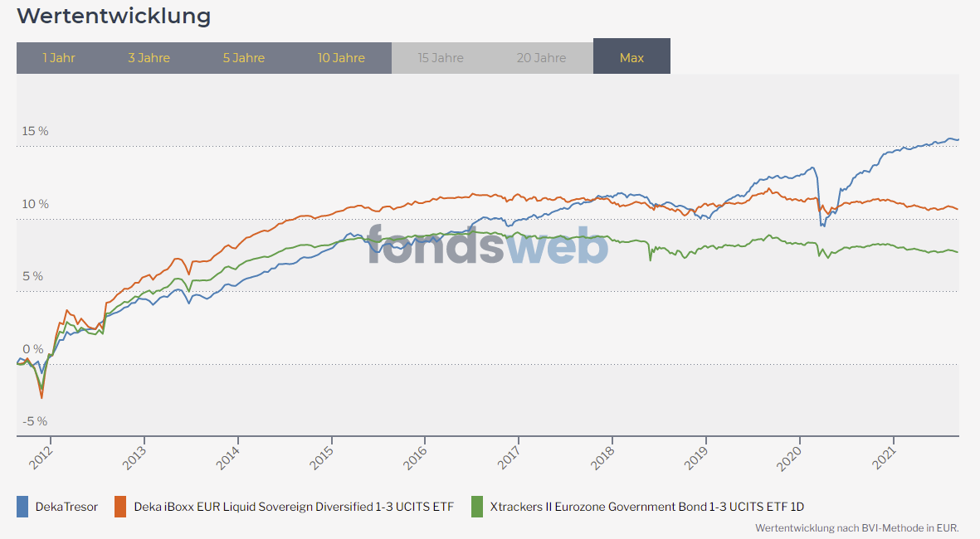Click the 0 % axis label
Image resolution: width=980 pixels, height=539 pixels.
pos(33,349)
